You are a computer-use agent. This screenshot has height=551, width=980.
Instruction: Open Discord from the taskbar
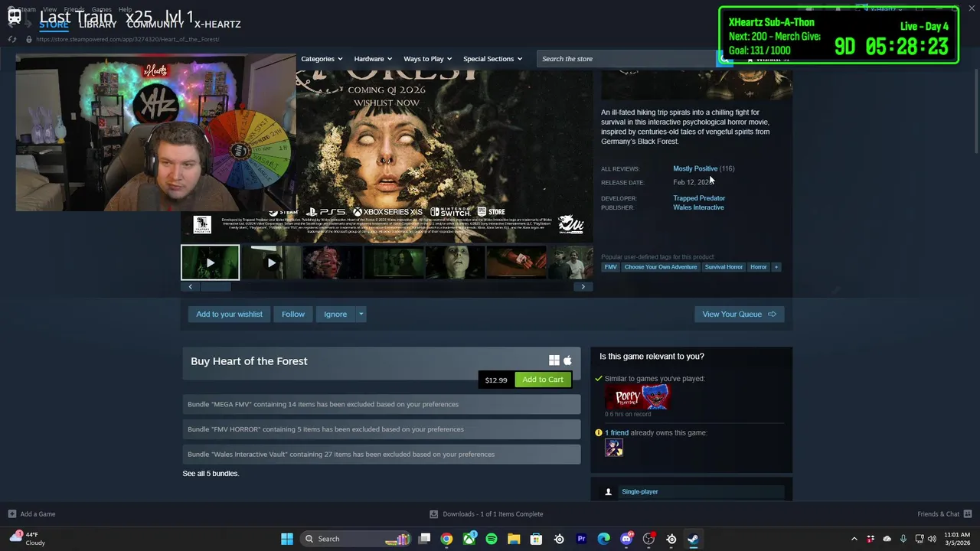tap(626, 539)
